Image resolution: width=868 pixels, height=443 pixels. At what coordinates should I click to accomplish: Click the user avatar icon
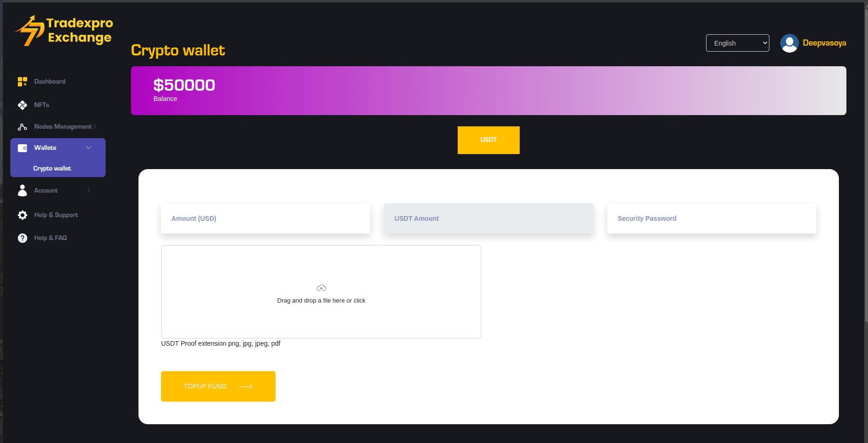[790, 43]
